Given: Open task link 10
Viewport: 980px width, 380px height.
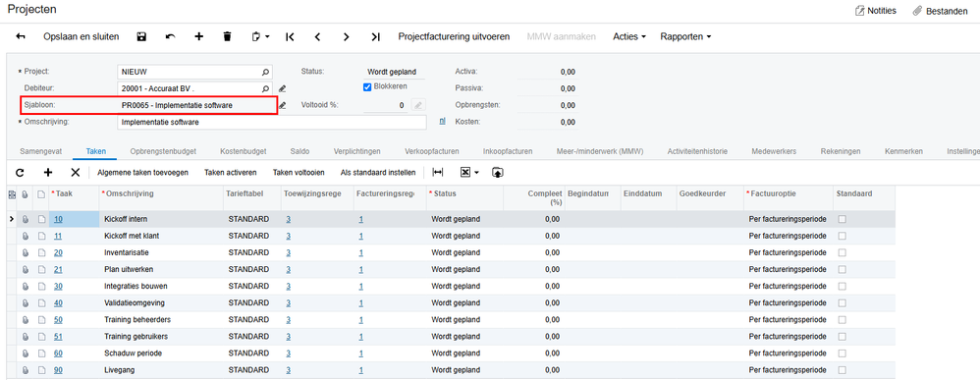Looking at the screenshot, I should coord(58,219).
